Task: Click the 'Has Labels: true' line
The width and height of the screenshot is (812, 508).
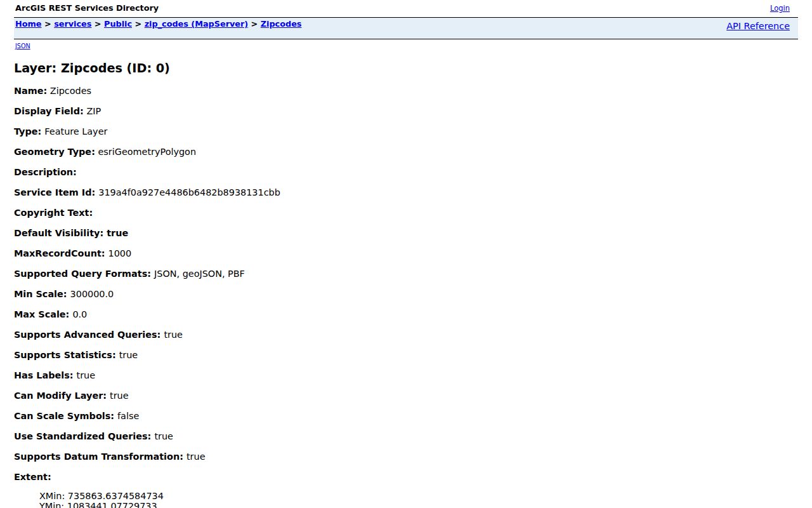Action: (x=55, y=375)
